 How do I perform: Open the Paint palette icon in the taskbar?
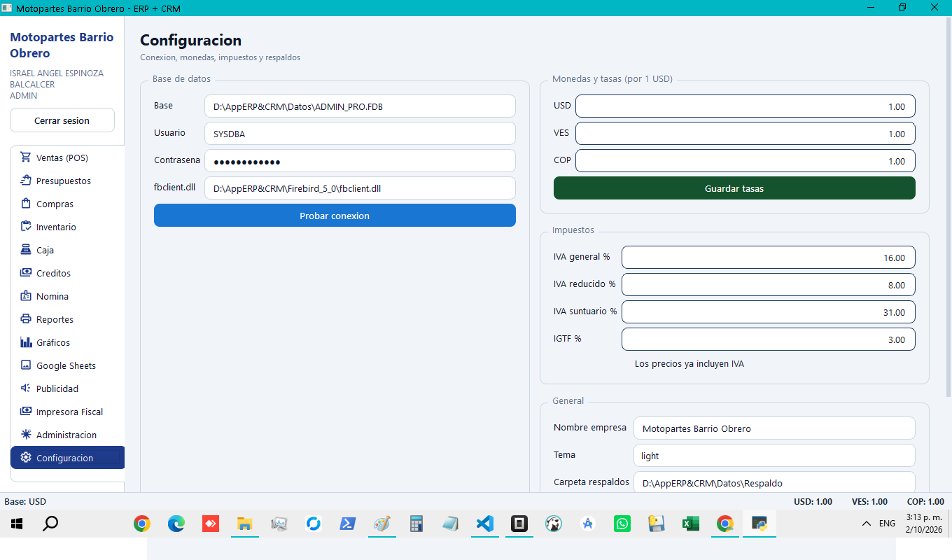381,524
